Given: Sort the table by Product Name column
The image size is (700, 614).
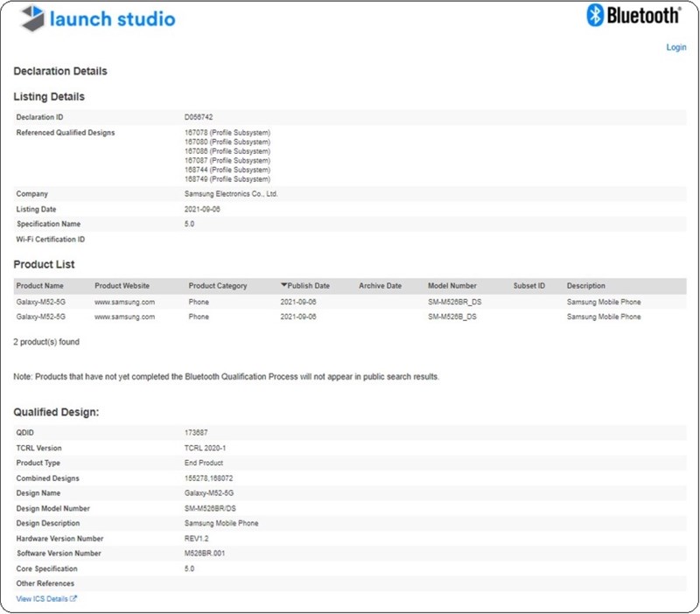Looking at the screenshot, I should pos(40,286).
